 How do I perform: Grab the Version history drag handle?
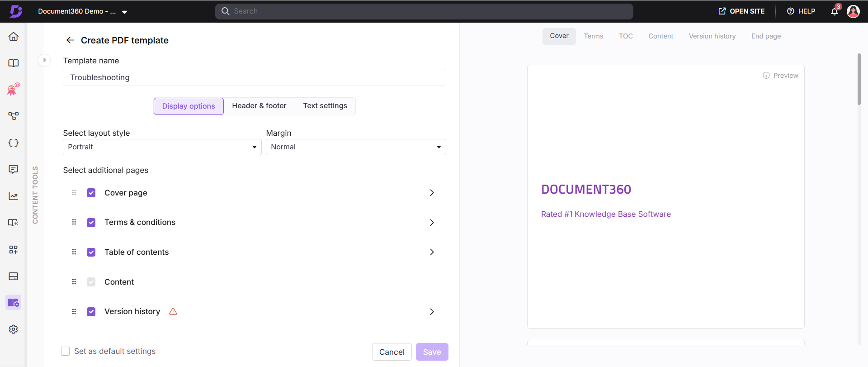click(74, 312)
